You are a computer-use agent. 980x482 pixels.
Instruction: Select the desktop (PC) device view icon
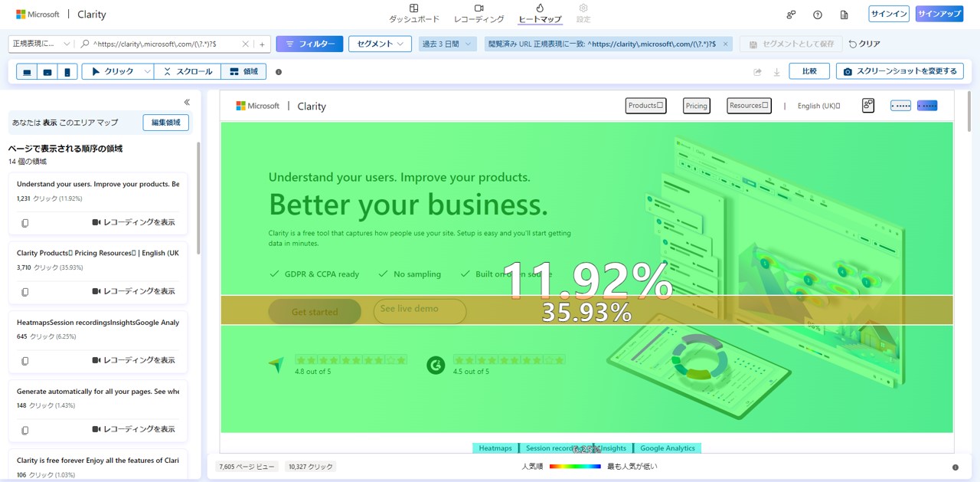point(28,72)
